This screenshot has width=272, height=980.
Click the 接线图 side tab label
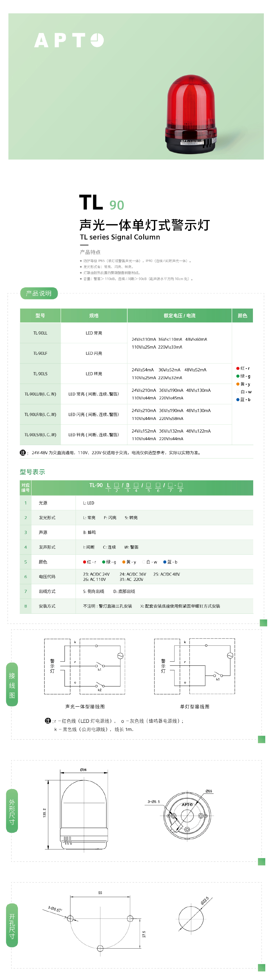point(12,685)
